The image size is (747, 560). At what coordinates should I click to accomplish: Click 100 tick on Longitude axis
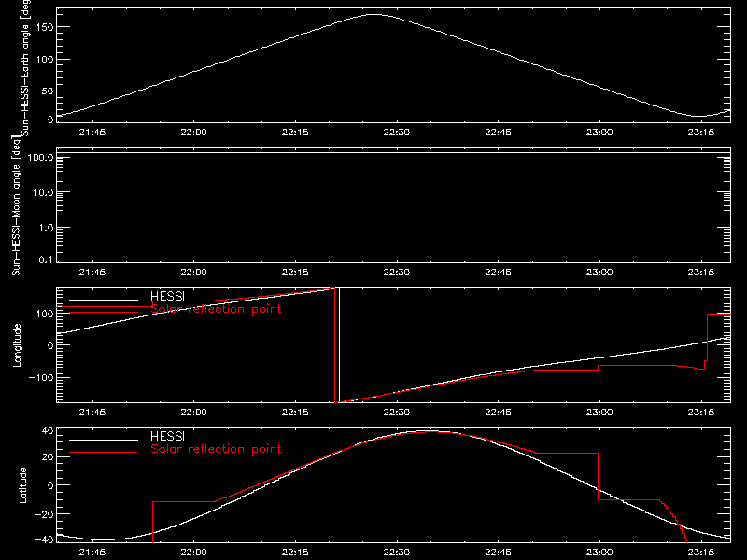pyautogui.click(x=46, y=314)
